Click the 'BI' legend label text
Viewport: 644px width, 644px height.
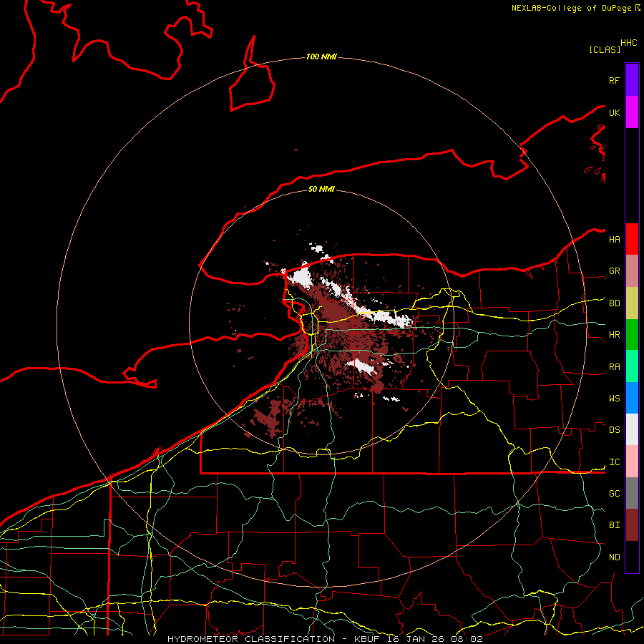[614, 525]
